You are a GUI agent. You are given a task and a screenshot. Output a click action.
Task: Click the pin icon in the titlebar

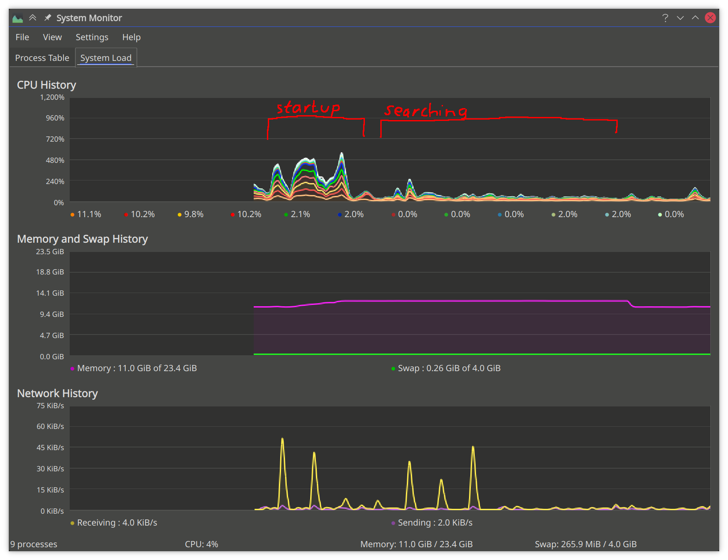(48, 18)
